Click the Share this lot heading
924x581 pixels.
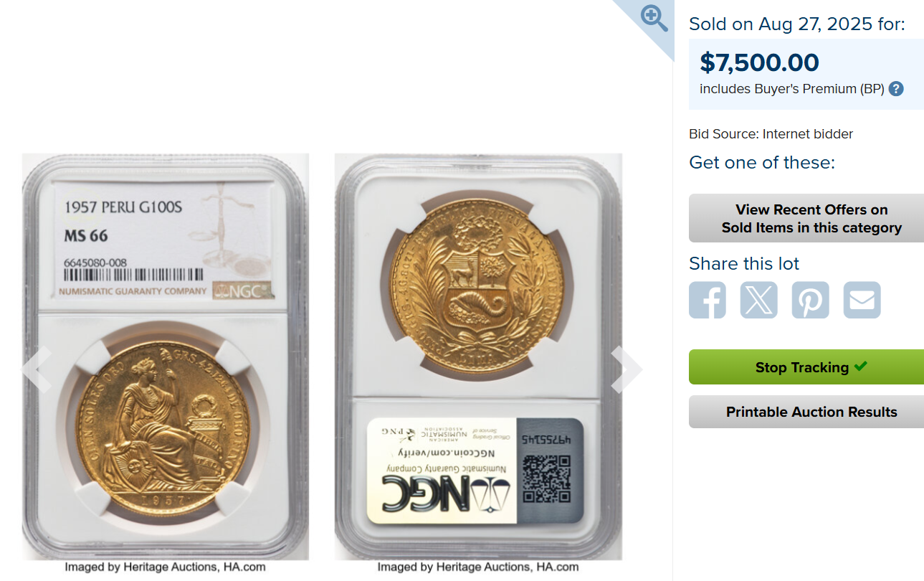coord(744,263)
